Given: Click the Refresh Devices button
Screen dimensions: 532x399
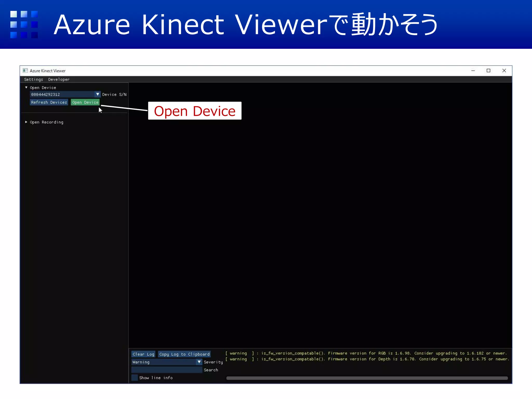Looking at the screenshot, I should point(49,102).
